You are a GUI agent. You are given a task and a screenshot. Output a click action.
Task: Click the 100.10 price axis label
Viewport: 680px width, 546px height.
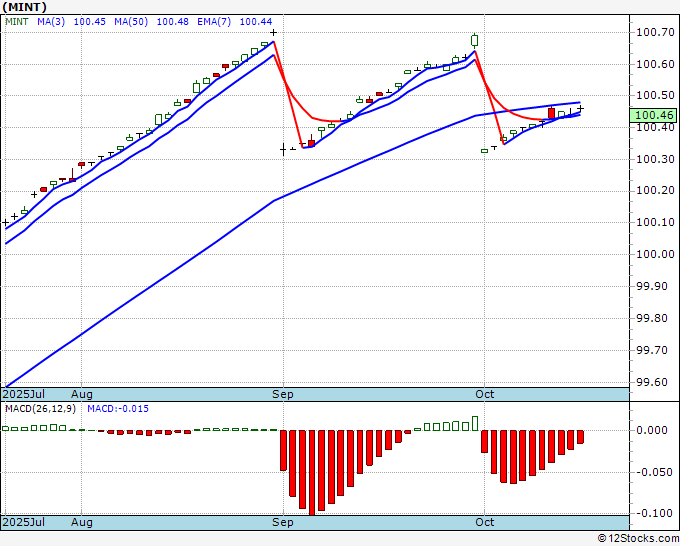[x=655, y=222]
